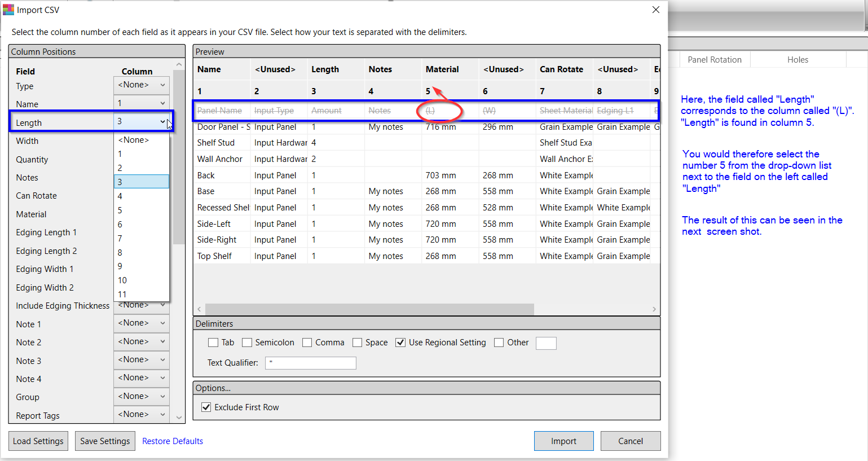Screen dimensions: 868x461
Task: Click the Include Edging Thickness field label
Action: (x=63, y=306)
